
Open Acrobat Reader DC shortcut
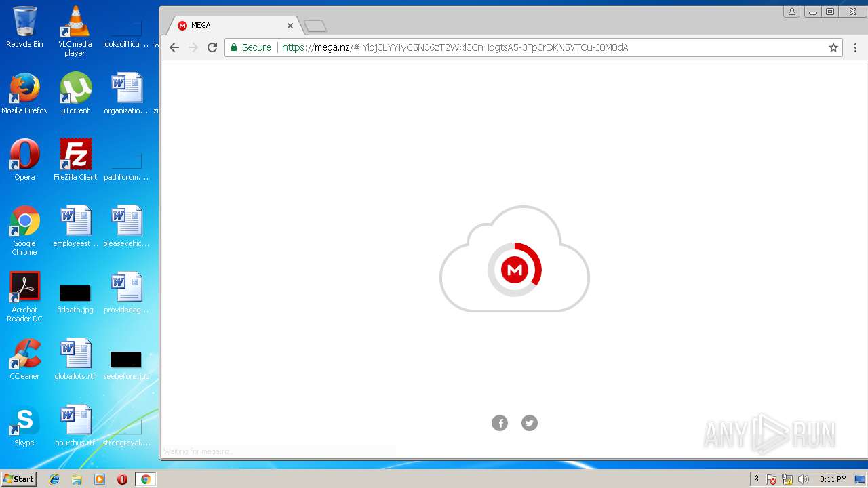[x=24, y=297]
